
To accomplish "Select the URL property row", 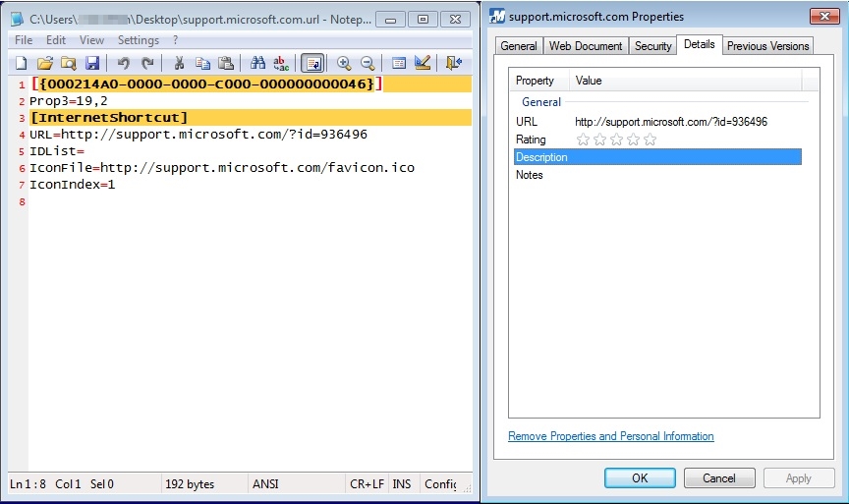I will point(657,122).
